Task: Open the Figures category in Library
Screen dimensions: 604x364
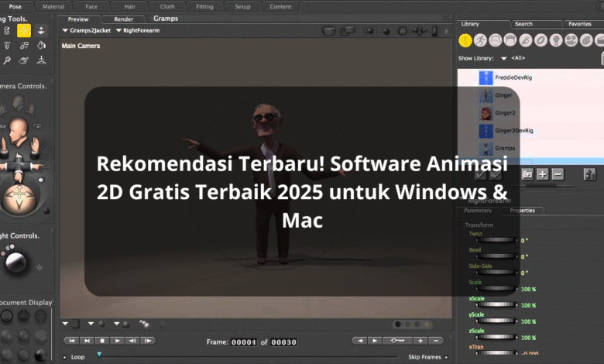Action: click(x=465, y=40)
